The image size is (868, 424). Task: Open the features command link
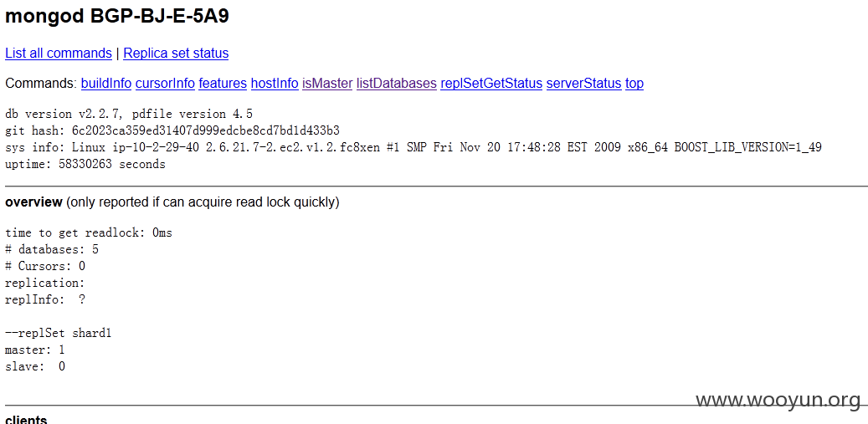pos(223,83)
